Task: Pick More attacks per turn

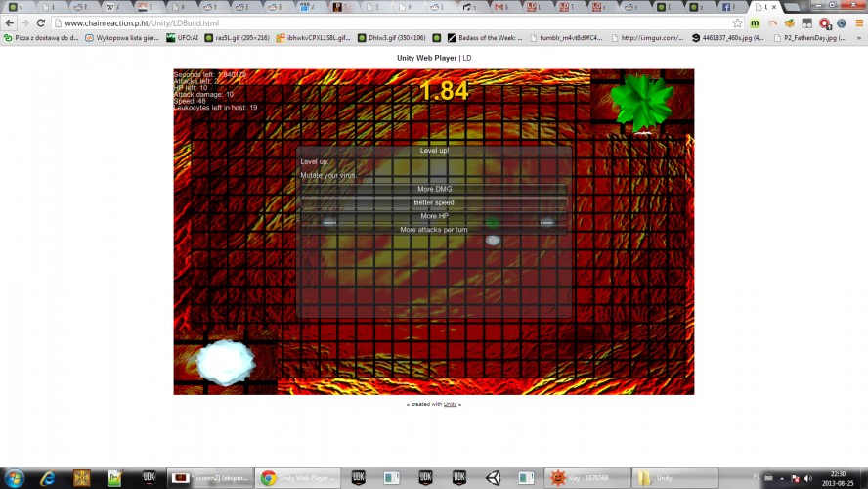Action: tap(434, 229)
